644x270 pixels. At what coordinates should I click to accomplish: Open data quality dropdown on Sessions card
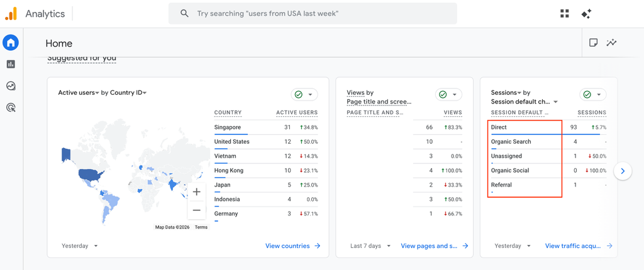(593, 95)
